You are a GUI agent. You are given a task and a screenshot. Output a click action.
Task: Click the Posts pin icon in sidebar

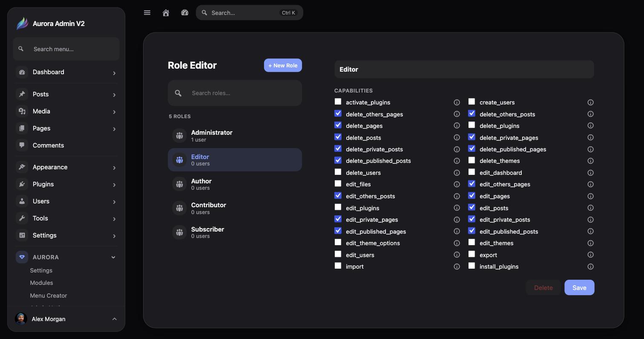22,94
